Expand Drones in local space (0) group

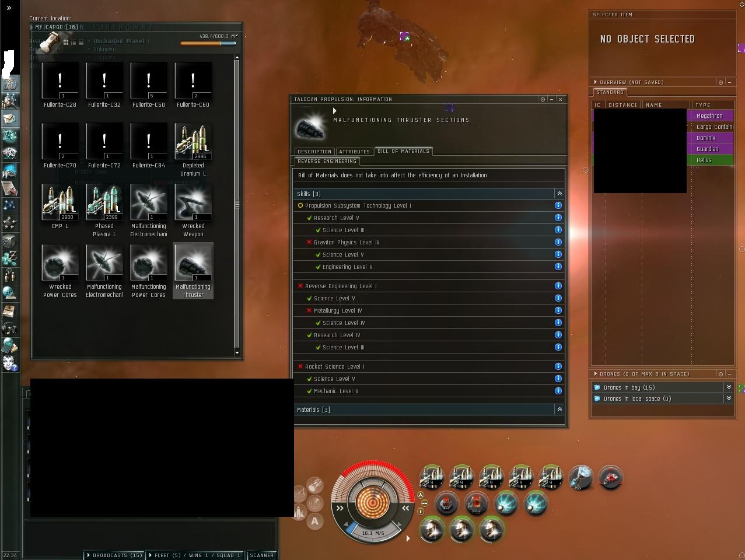pos(729,398)
